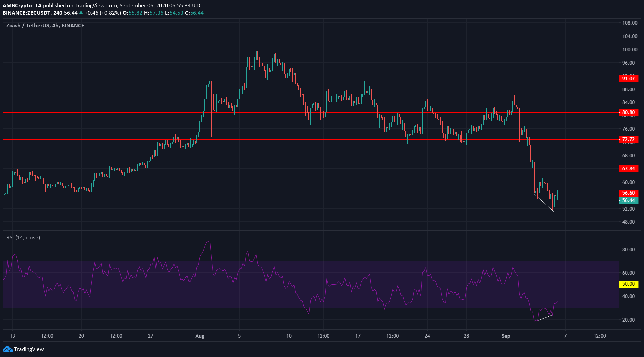Select the 80.80 red price label
The width and height of the screenshot is (644, 357).
point(628,112)
